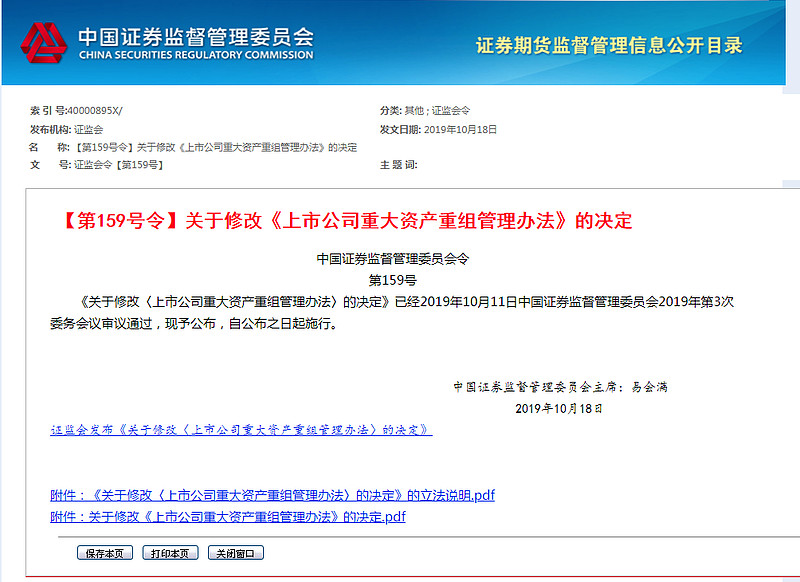Click the 证券期货监督管理信息公开目录 banner text
The image size is (800, 582).
pyautogui.click(x=609, y=45)
